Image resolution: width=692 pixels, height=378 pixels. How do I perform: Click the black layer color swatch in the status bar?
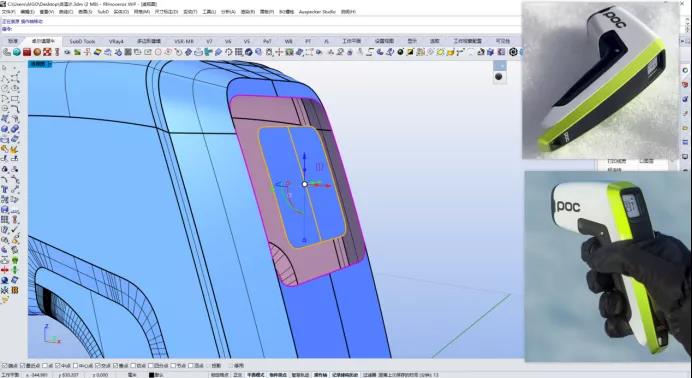pos(151,375)
